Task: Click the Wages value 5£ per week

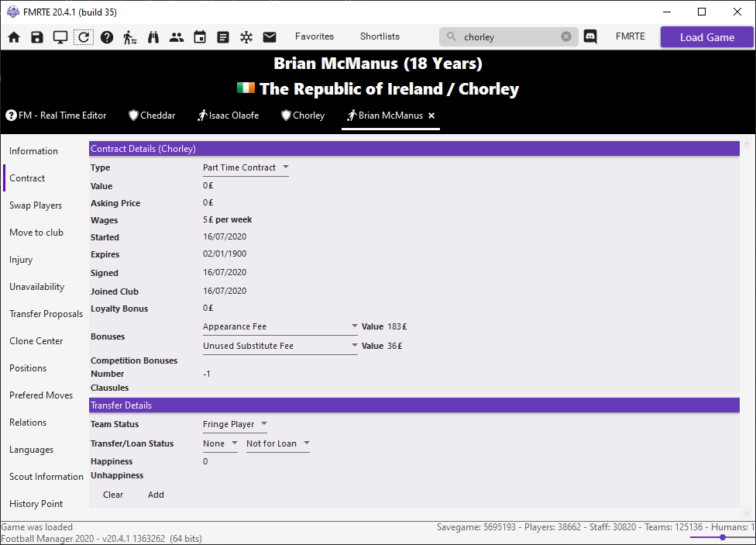Action: tap(228, 219)
